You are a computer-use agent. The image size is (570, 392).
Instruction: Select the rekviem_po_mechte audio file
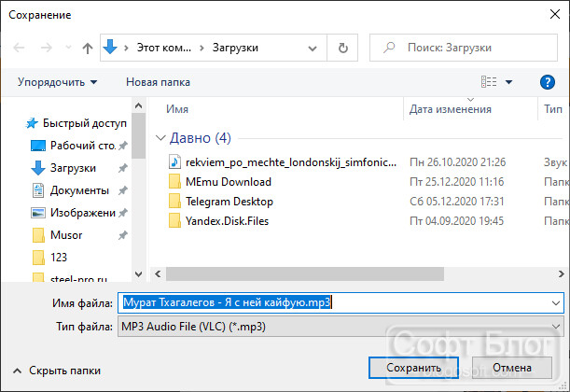tap(284, 162)
